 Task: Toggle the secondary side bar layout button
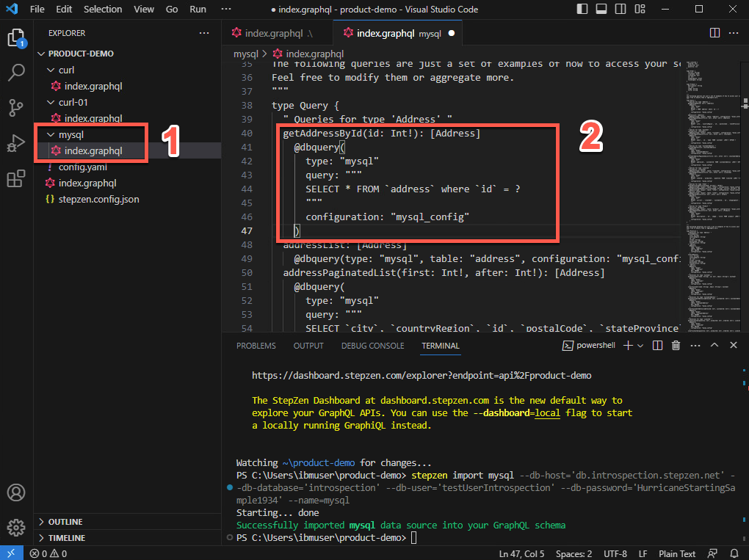pos(619,10)
